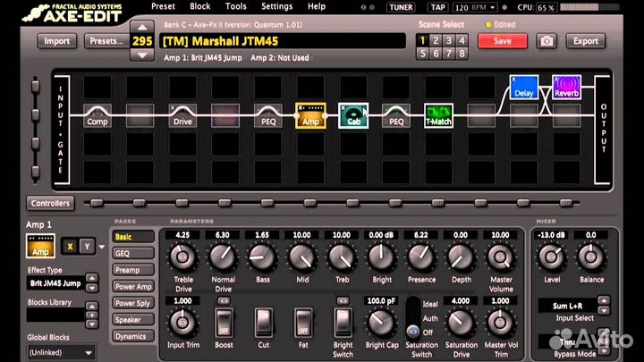Click the red Save button
Screen dimensions: 644x362
coord(503,41)
